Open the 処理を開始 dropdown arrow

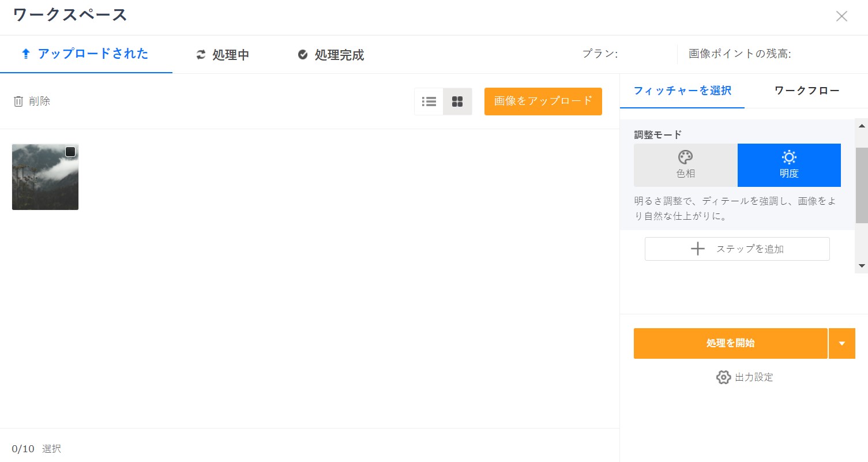pyautogui.click(x=842, y=343)
